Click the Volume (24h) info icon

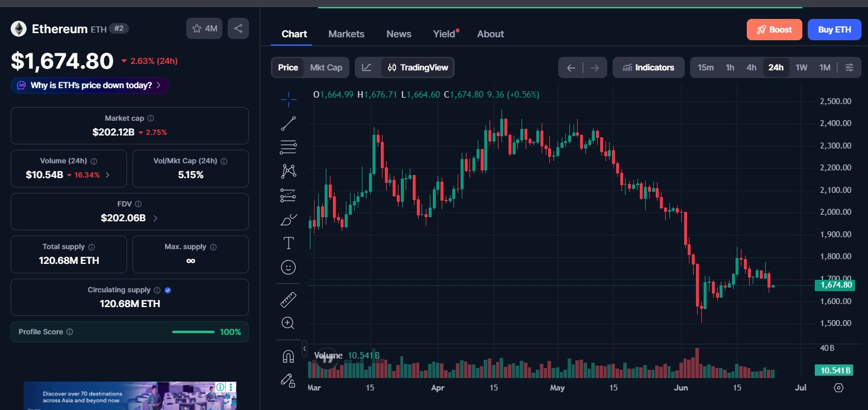[x=93, y=161]
